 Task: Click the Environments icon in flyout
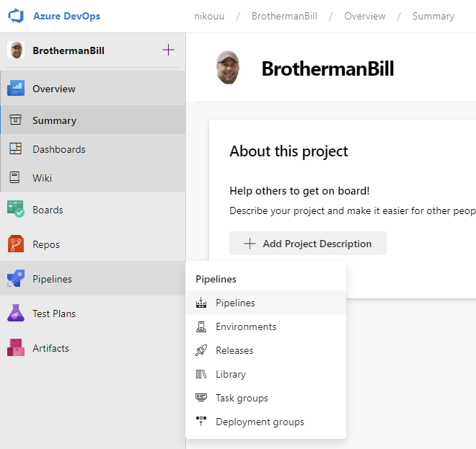[x=201, y=326]
